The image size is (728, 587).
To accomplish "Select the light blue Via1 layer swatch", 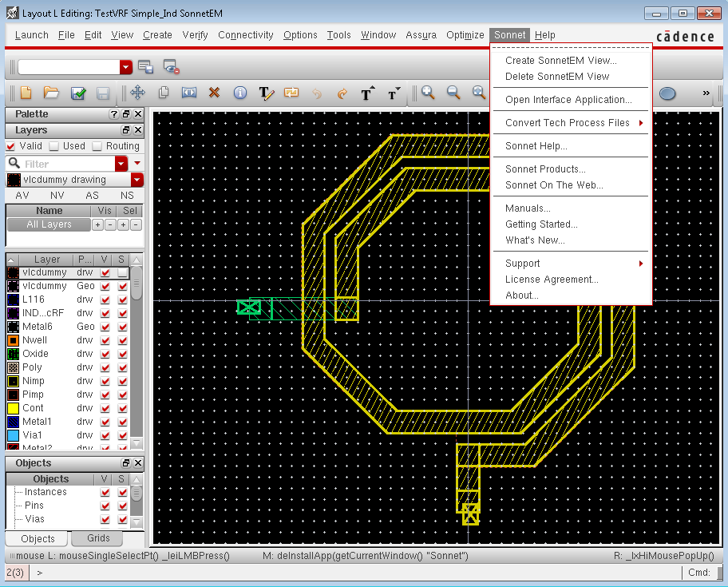I will (x=14, y=435).
